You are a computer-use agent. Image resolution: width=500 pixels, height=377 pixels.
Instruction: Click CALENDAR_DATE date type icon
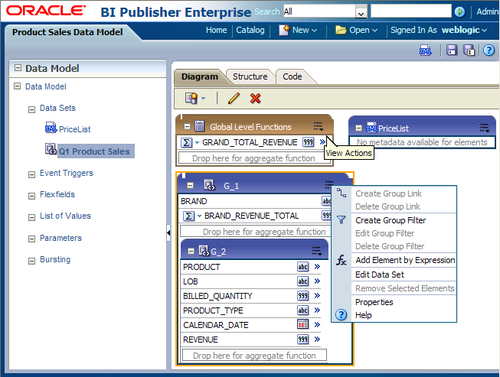[303, 324]
